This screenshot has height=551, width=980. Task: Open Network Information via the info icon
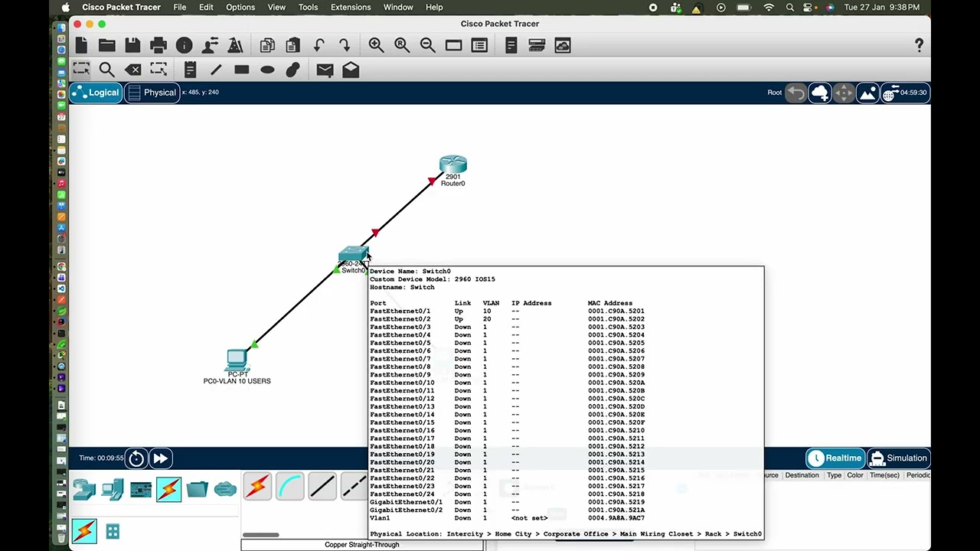[x=184, y=46]
